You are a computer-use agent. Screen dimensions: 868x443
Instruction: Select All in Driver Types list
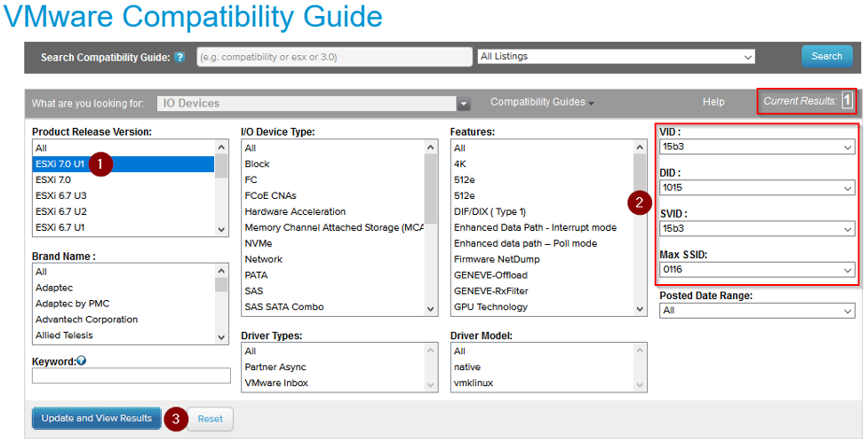(333, 352)
